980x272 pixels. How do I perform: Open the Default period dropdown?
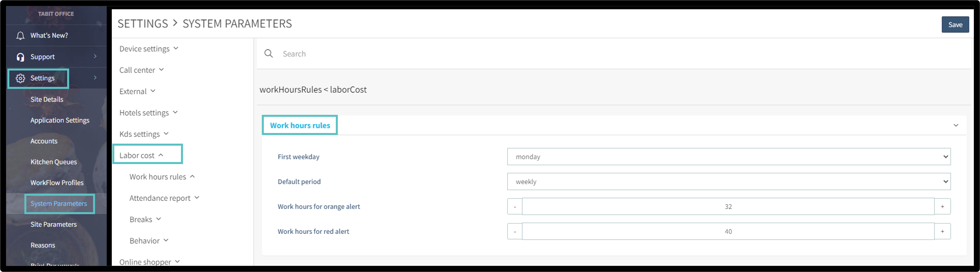pos(729,182)
